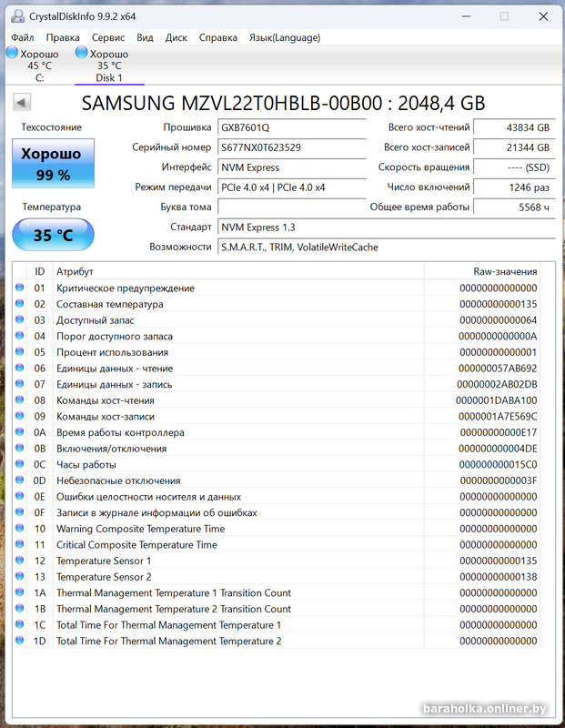
Task: Click status dot for Единицы данных - запись
Action: 19,383
